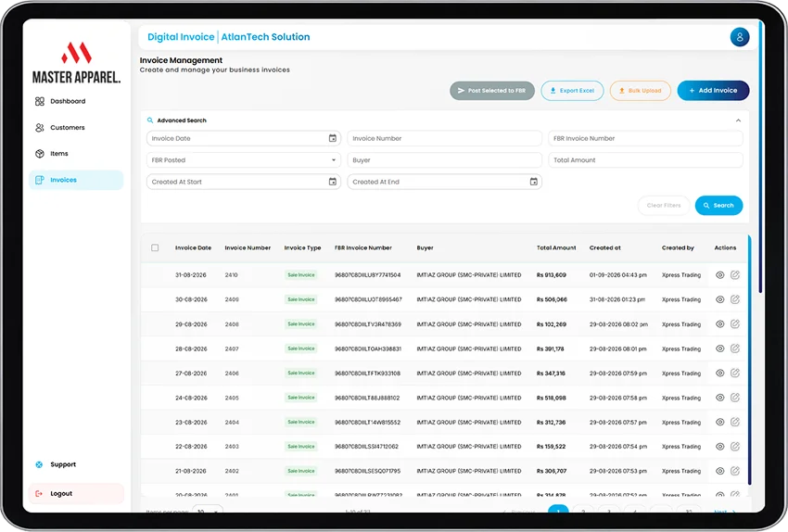788x532 pixels.
Task: Focus the Invoice Number search field
Action: tap(444, 138)
